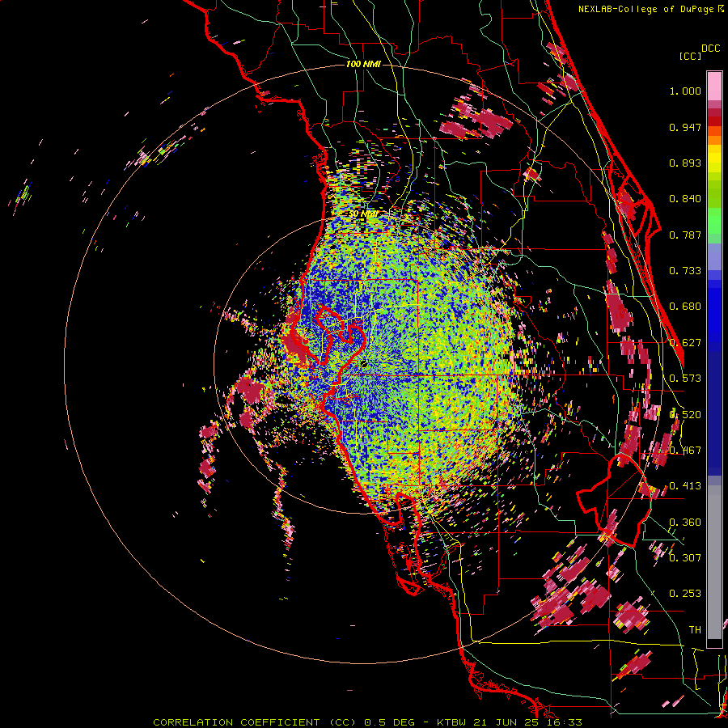Click the 50 NMI range ring label
The height and width of the screenshot is (728, 728).
coord(363,214)
